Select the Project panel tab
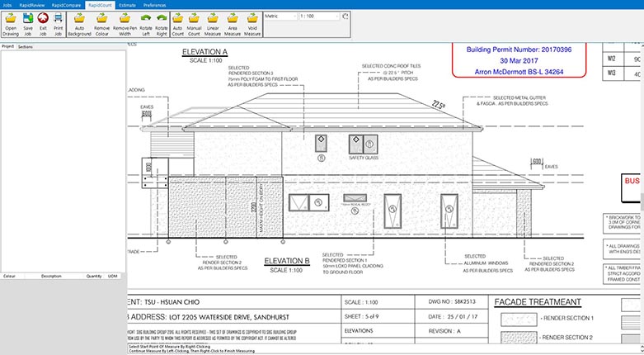Viewport: 644px width, 355px height. (7, 46)
